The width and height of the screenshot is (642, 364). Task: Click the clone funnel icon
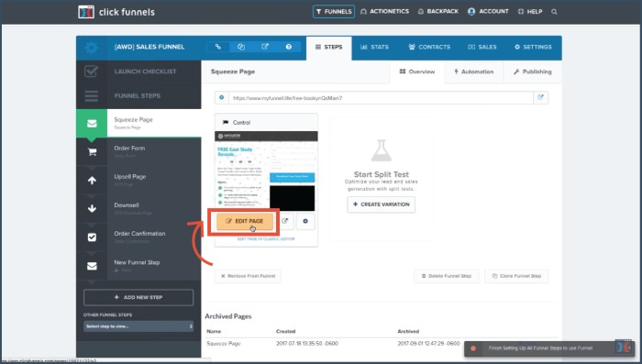pyautogui.click(x=241, y=47)
